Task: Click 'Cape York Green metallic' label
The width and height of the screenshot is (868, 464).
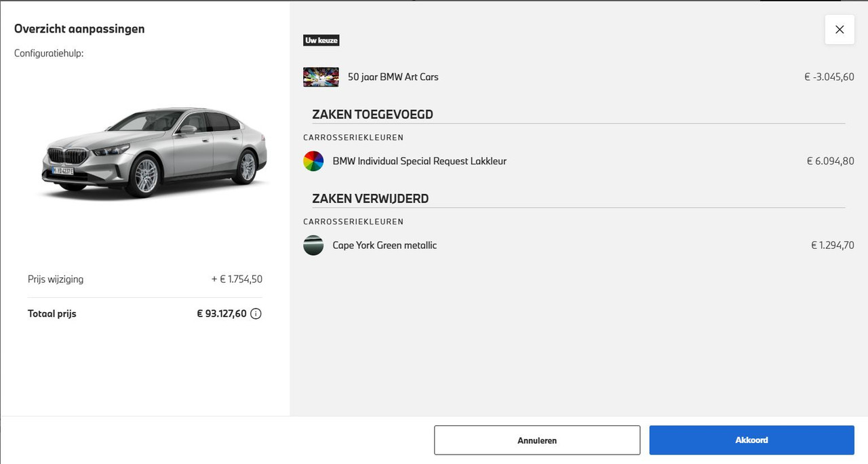Action: (x=384, y=246)
